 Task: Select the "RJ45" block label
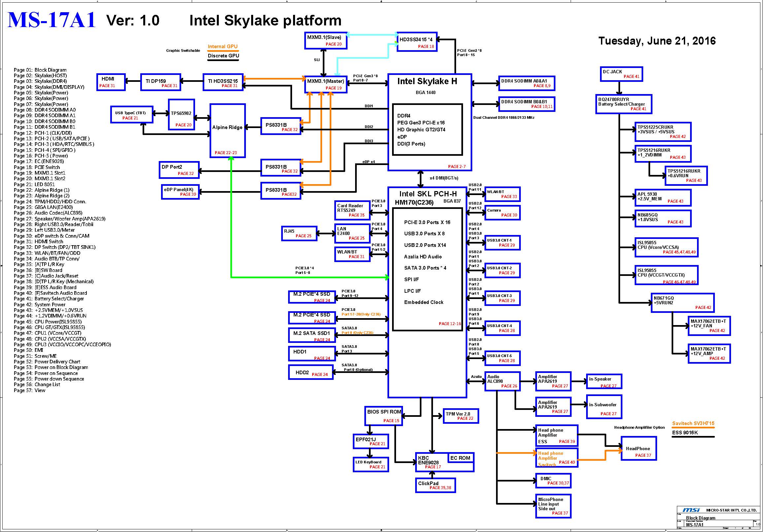pos(289,231)
